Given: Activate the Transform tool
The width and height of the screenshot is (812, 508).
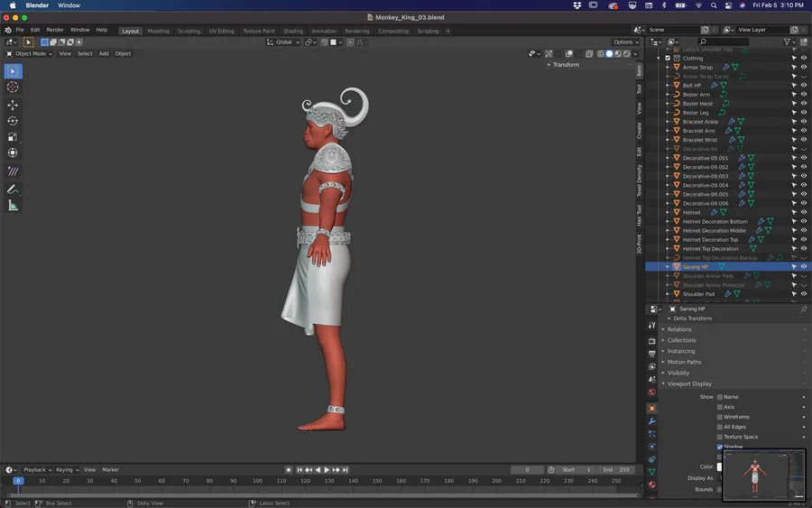Looking at the screenshot, I should click(13, 152).
